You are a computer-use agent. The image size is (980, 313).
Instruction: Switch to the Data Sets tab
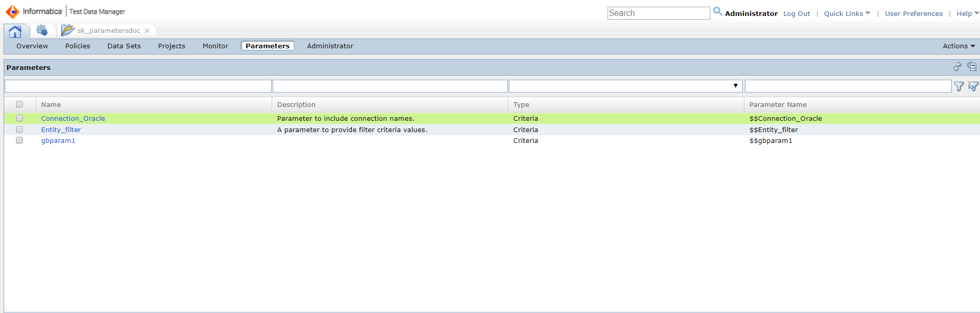[124, 46]
